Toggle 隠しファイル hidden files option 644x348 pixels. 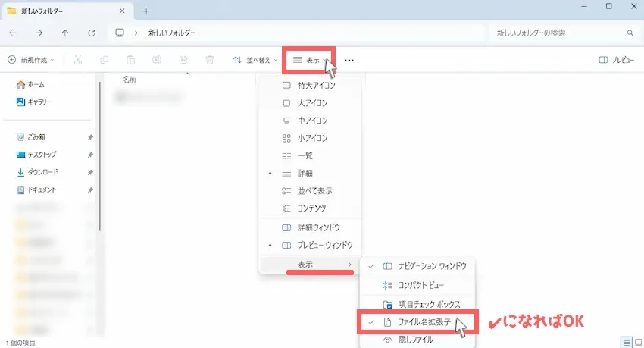[x=417, y=340]
